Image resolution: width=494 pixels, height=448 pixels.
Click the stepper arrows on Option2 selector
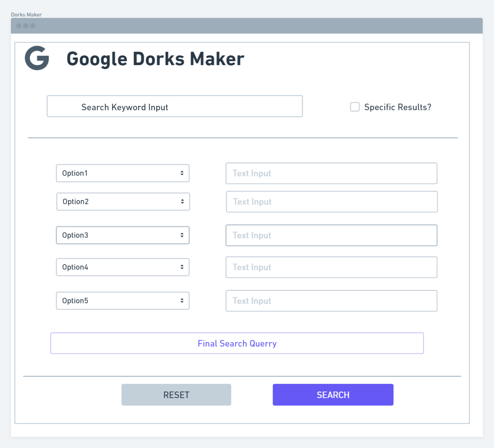[182, 201]
